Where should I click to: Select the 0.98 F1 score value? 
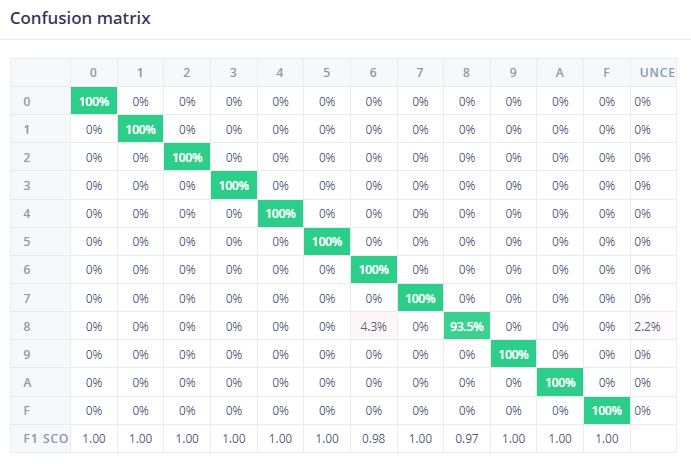click(373, 438)
